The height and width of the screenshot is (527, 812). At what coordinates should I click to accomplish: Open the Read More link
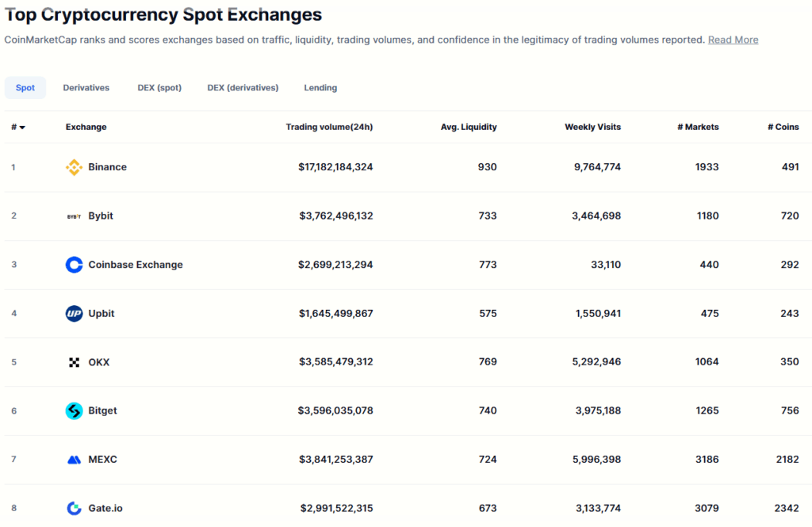pos(733,40)
